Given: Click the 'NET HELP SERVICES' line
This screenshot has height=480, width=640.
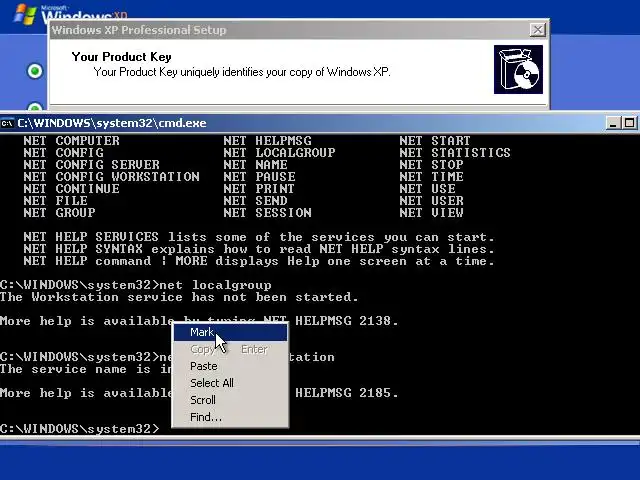Looking at the screenshot, I should tap(259, 237).
